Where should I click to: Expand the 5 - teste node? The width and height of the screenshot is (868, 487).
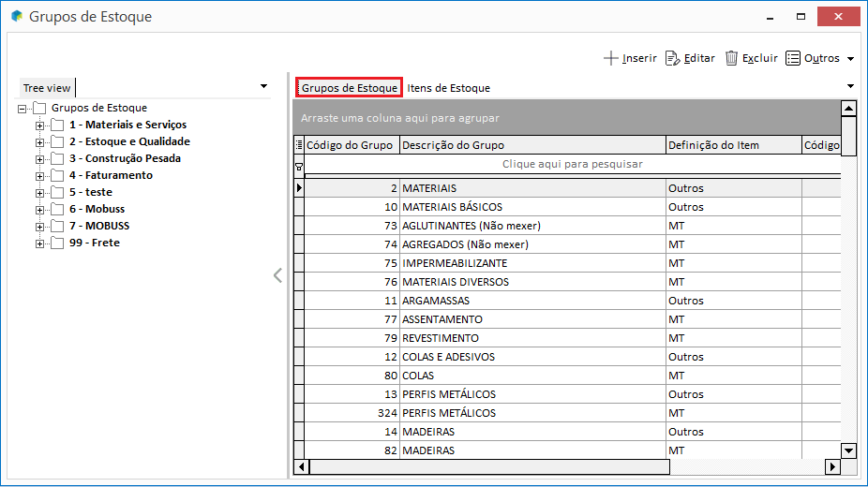(x=39, y=194)
